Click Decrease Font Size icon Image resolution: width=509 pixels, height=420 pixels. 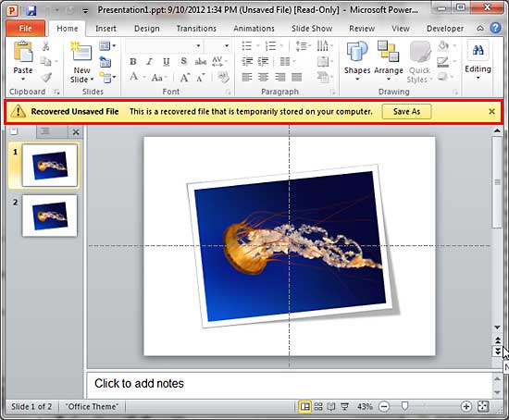201,78
